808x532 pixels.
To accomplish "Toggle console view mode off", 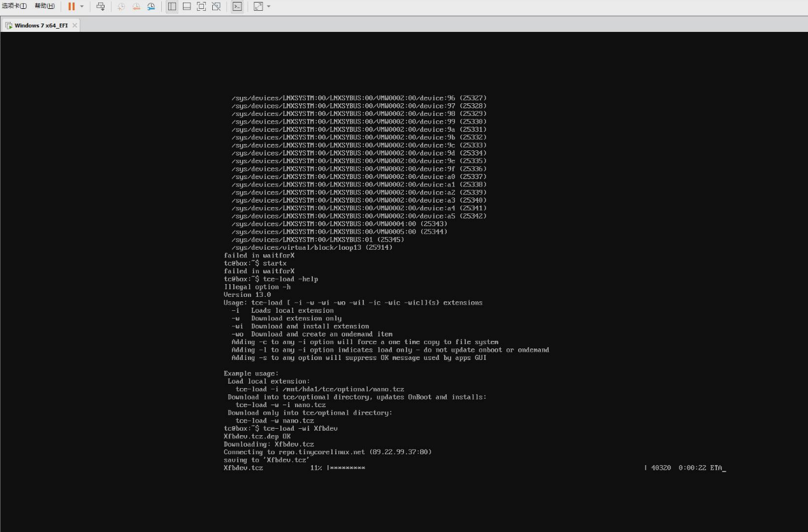I will pos(237,6).
